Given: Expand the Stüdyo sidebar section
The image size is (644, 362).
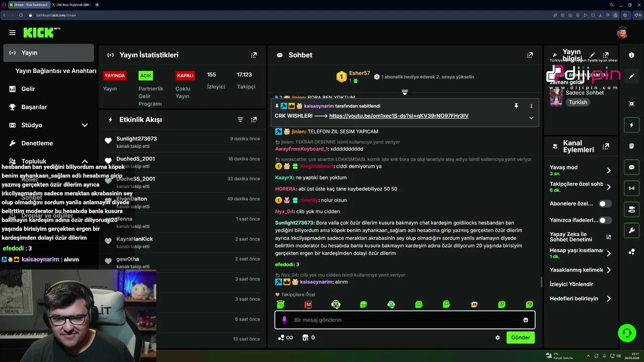Looking at the screenshot, I should 85,125.
